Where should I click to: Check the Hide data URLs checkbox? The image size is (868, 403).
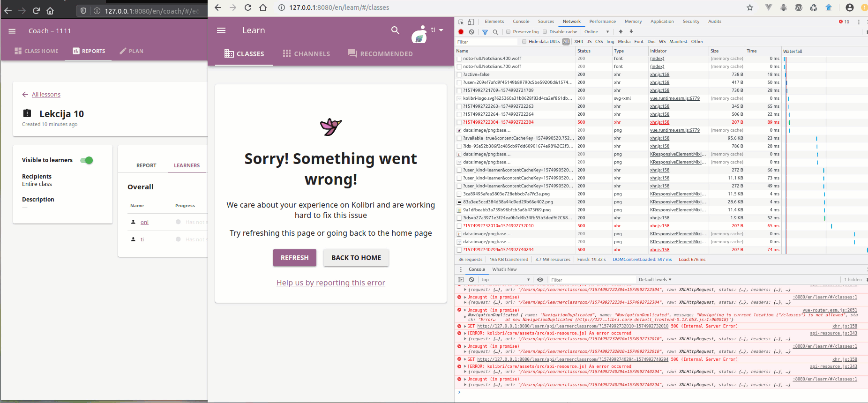tap(524, 42)
